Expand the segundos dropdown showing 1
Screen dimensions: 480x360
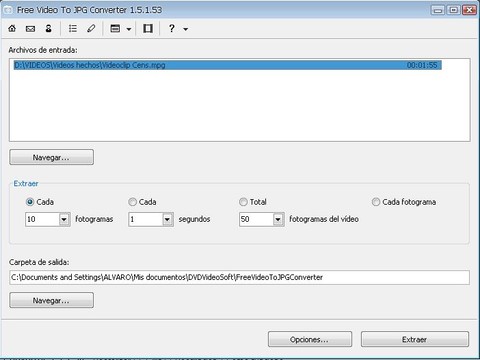[167, 219]
